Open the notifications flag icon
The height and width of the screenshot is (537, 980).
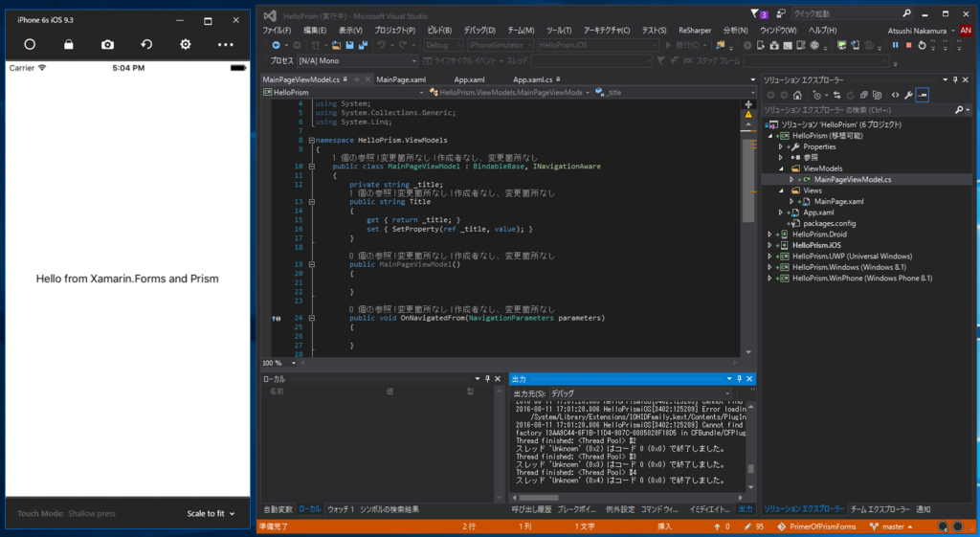point(754,13)
